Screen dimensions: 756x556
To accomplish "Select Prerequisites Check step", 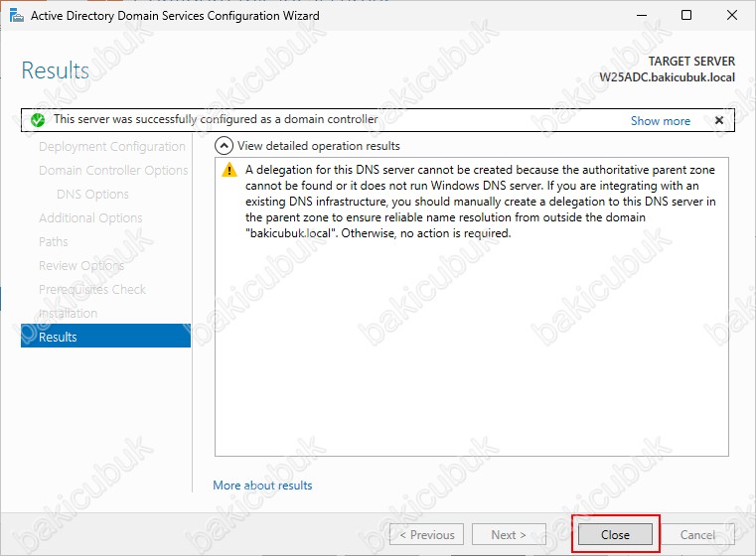I will [x=92, y=289].
